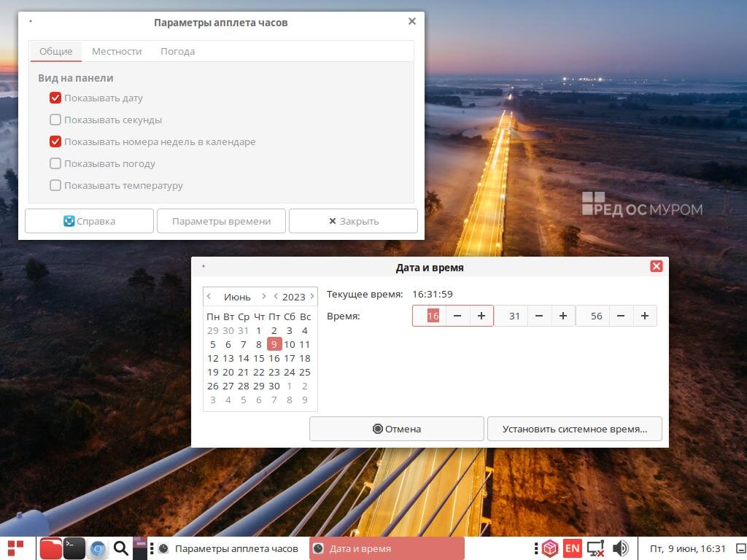This screenshot has height=560, width=747.
Task: Decrease the hours value with minus
Action: [x=457, y=316]
